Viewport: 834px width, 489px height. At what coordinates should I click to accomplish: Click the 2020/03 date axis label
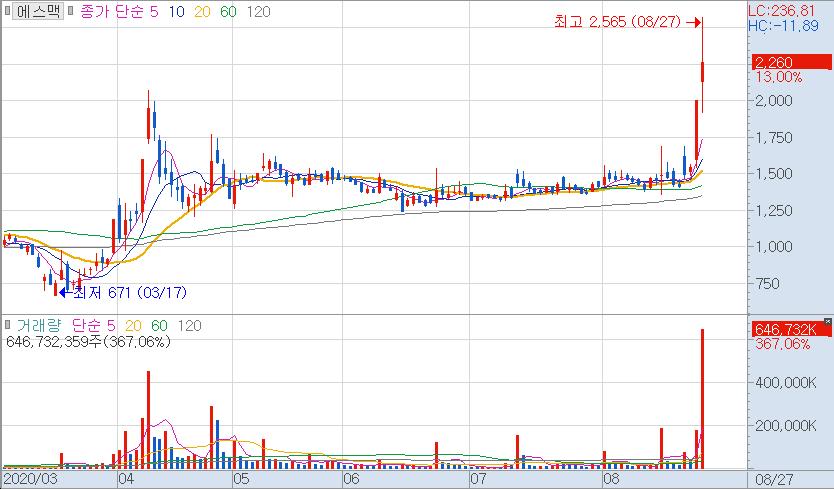pyautogui.click(x=30, y=479)
